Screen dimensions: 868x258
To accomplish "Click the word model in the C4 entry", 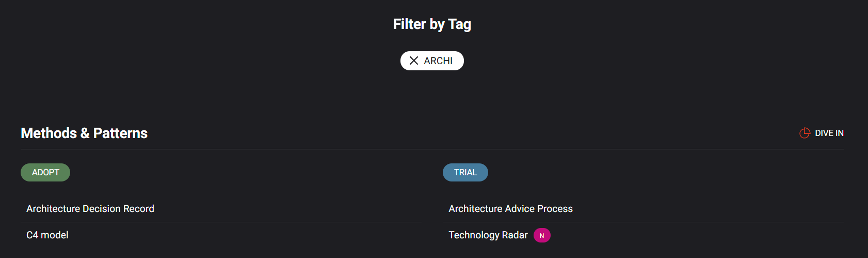I will pyautogui.click(x=54, y=235).
